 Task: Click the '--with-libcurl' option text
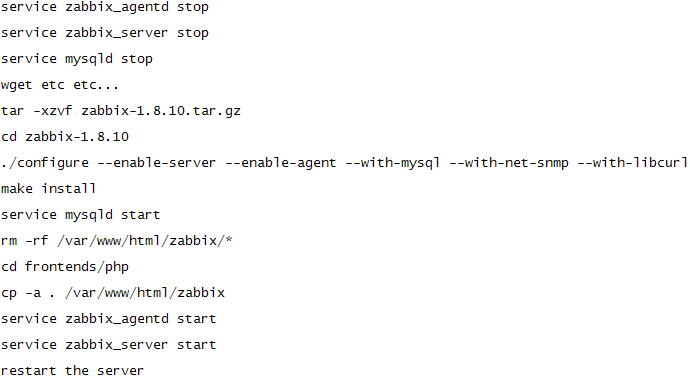coord(633,163)
